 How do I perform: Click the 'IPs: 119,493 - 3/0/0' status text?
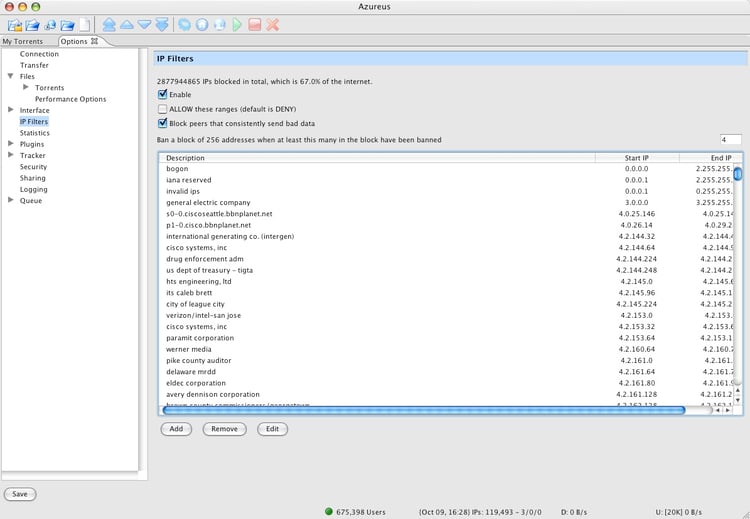click(x=507, y=512)
